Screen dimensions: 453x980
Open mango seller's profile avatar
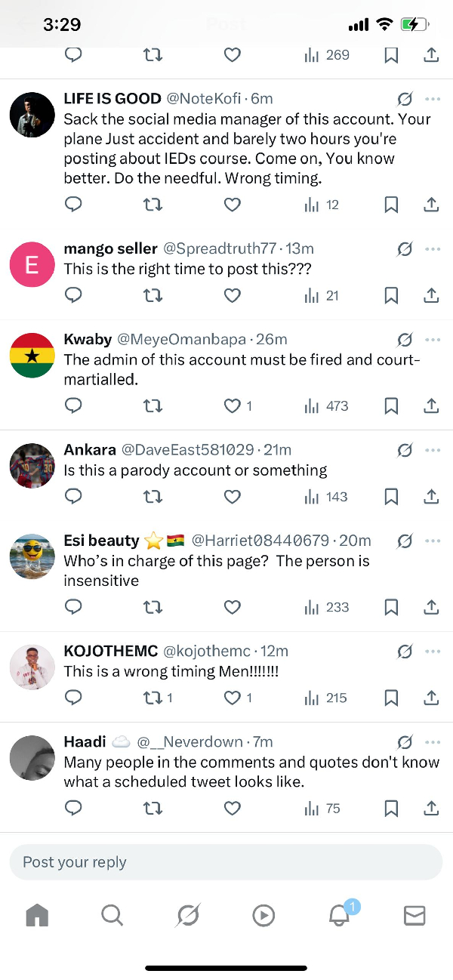32,264
